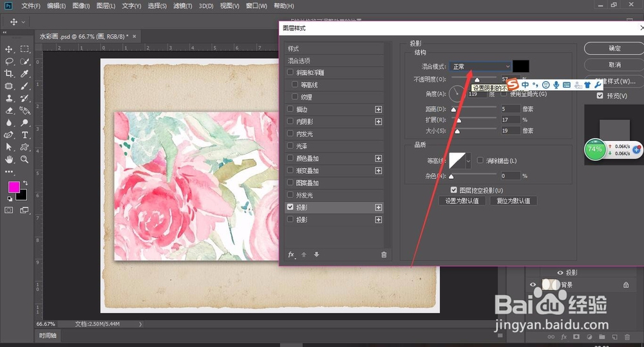Click the Sogou IME microphone icon

556,84
